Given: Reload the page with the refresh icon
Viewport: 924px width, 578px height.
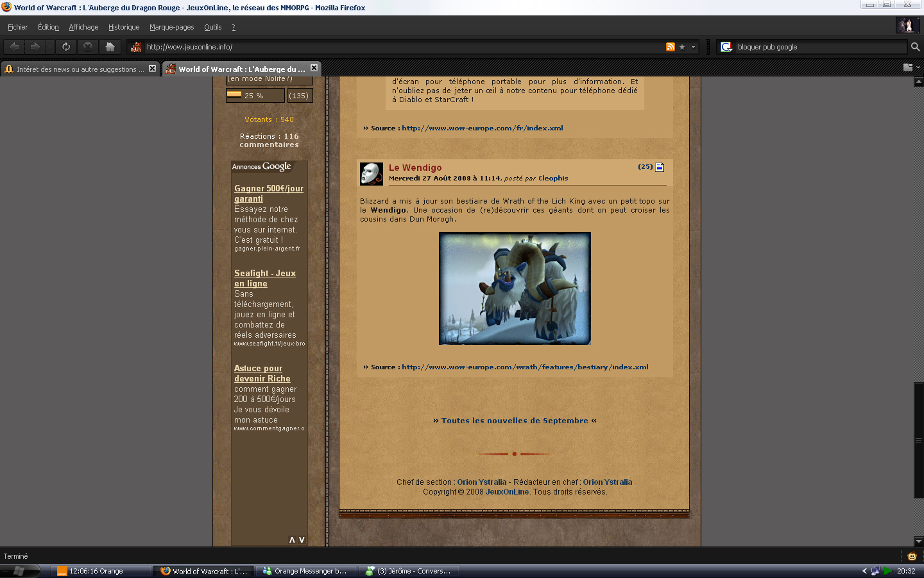Looking at the screenshot, I should pyautogui.click(x=66, y=47).
